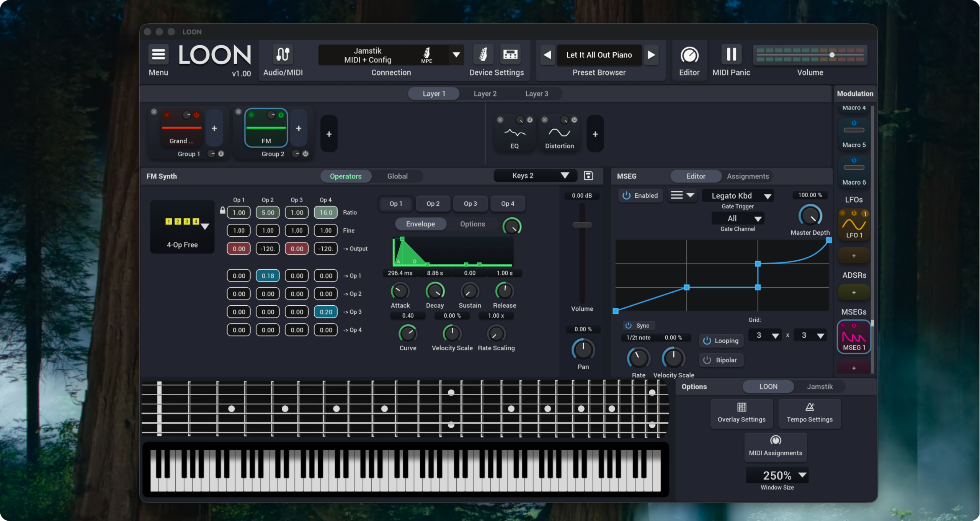This screenshot has height=521, width=980.
Task: Enable MSEG Looping
Action: coord(721,341)
